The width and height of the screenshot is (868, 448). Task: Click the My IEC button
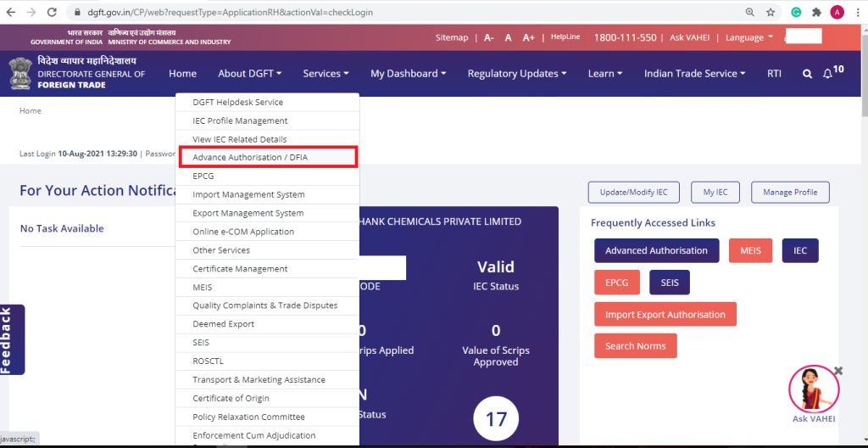tap(715, 193)
